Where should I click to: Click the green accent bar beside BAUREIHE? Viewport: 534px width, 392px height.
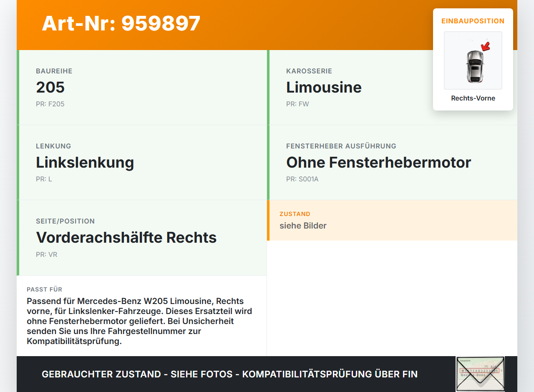click(x=17, y=88)
